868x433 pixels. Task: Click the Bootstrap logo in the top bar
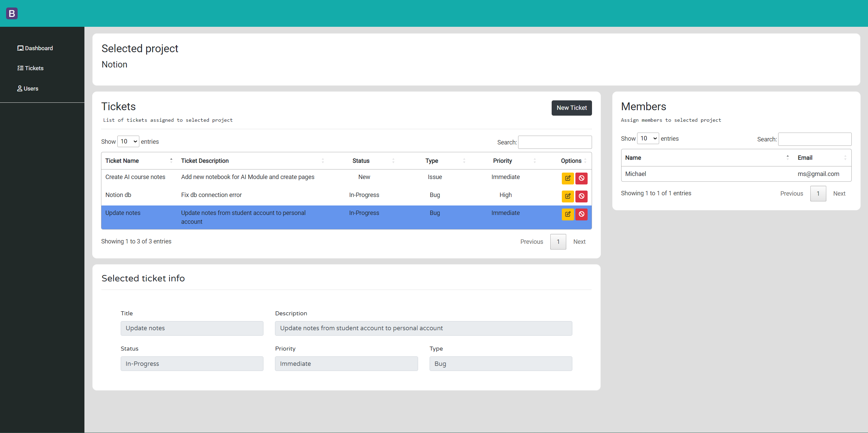pyautogui.click(x=12, y=13)
